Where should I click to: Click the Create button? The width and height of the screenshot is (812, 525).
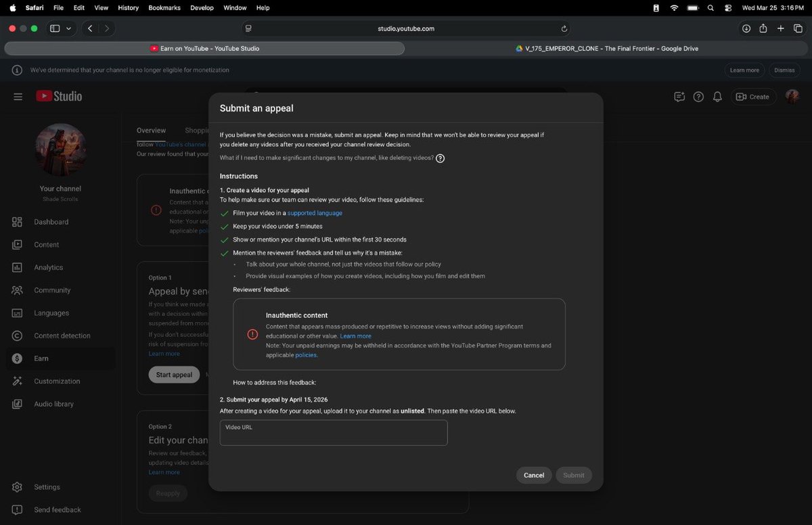pyautogui.click(x=752, y=97)
